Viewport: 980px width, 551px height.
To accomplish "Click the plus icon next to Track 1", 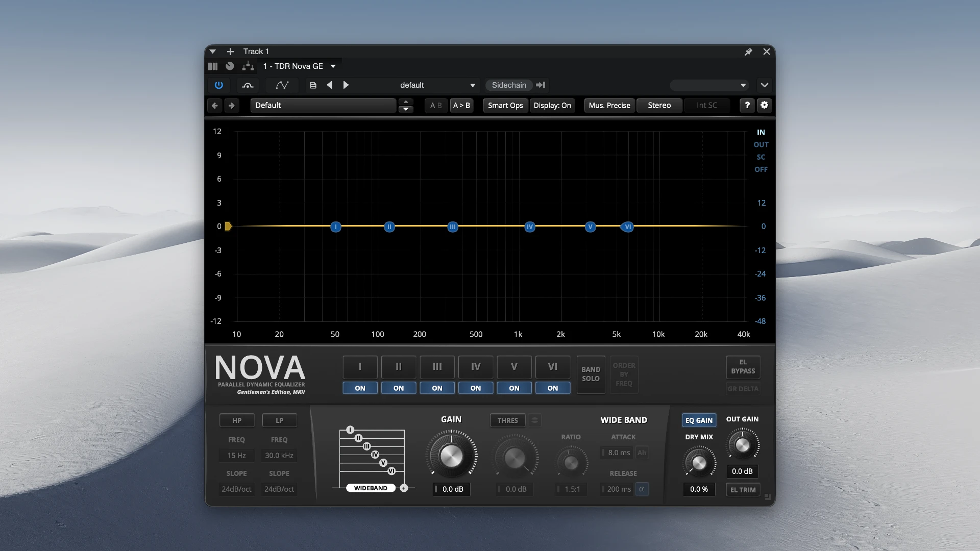I will tap(230, 52).
